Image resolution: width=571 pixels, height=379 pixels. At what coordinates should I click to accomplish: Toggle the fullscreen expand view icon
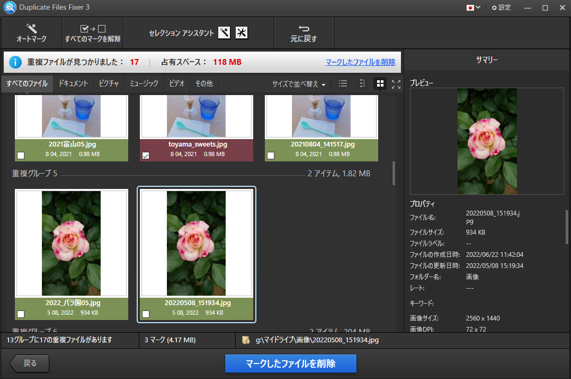tap(396, 84)
